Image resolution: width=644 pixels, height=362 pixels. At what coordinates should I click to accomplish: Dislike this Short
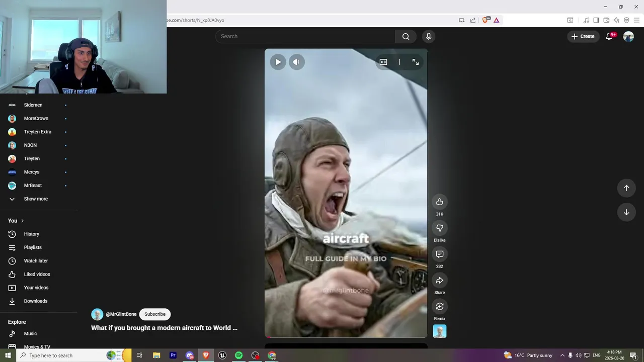click(x=439, y=228)
